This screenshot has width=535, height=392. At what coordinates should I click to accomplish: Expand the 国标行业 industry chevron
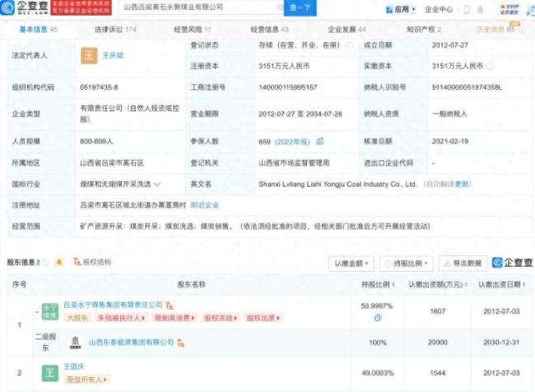pos(157,184)
